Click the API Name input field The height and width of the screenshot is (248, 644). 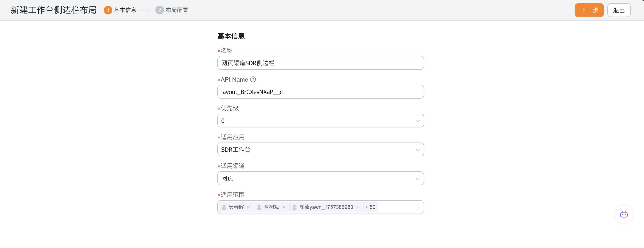[320, 92]
